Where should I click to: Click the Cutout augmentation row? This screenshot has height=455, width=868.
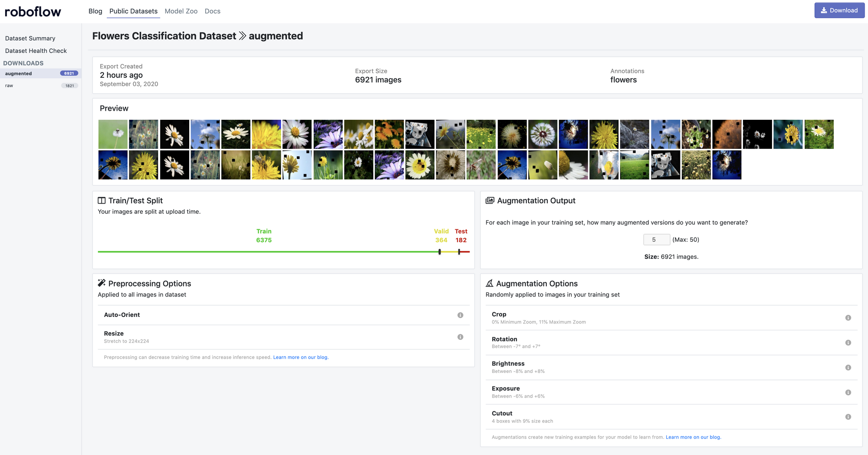(x=671, y=417)
